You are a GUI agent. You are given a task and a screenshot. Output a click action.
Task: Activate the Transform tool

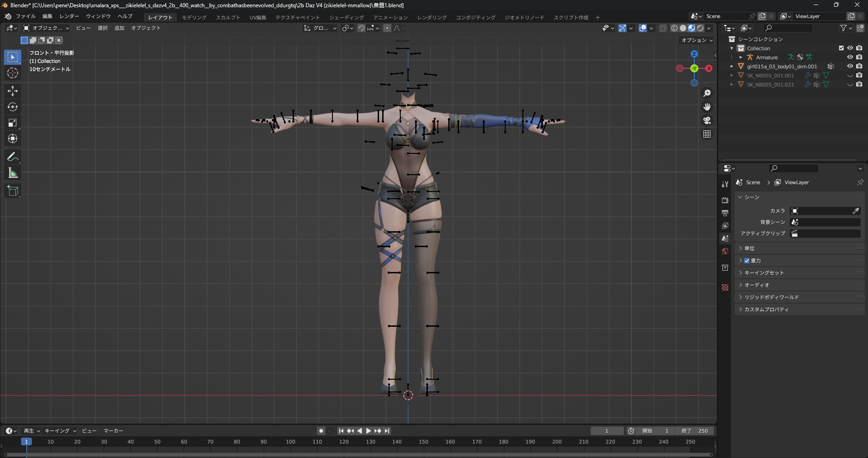13,138
